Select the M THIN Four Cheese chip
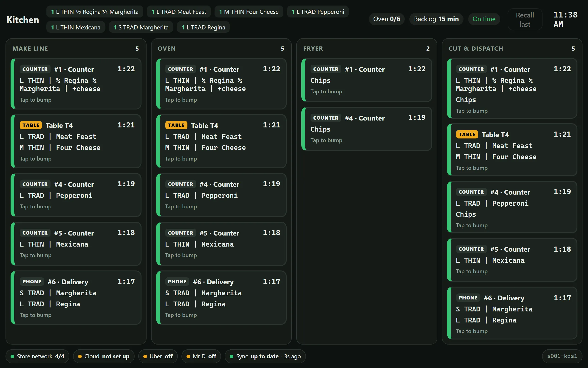588x368 pixels. (x=249, y=12)
